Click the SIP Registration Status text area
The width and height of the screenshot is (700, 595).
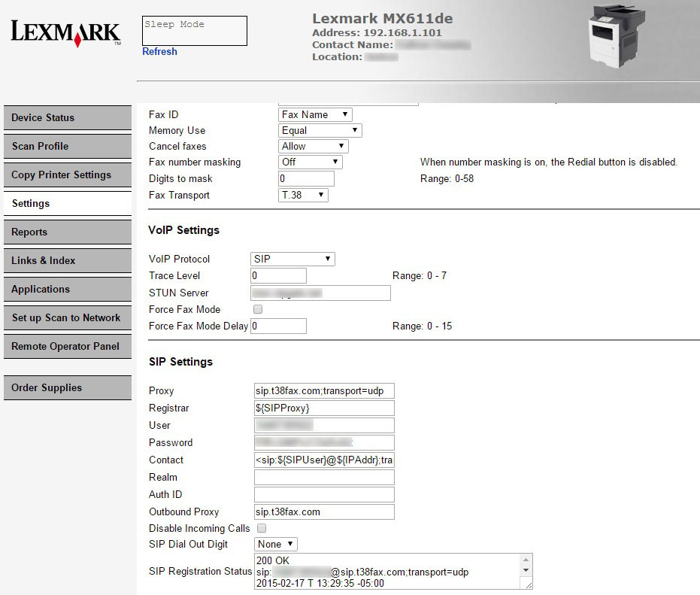393,572
